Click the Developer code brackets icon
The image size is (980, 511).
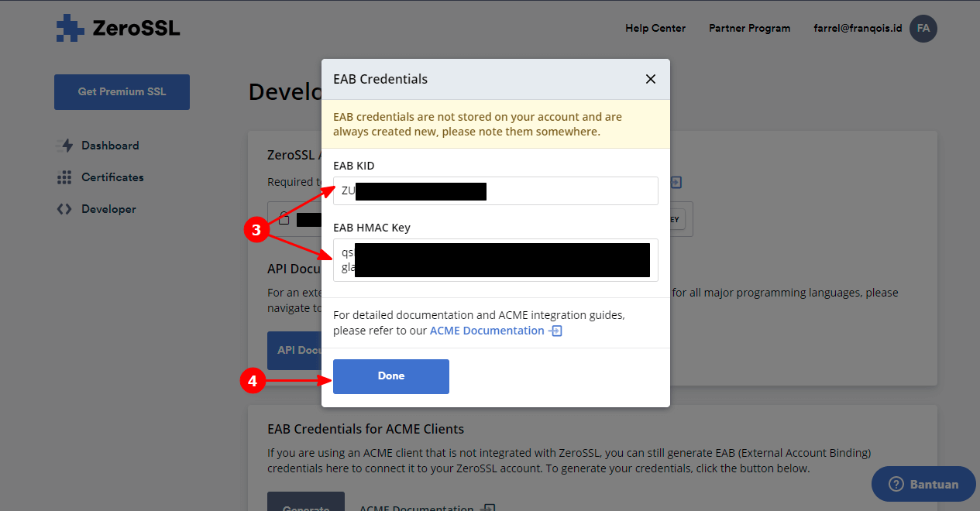point(64,209)
